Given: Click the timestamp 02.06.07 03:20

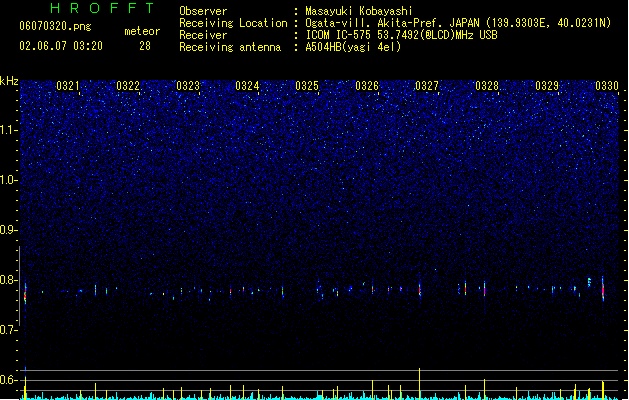Looking at the screenshot, I should (x=61, y=46).
